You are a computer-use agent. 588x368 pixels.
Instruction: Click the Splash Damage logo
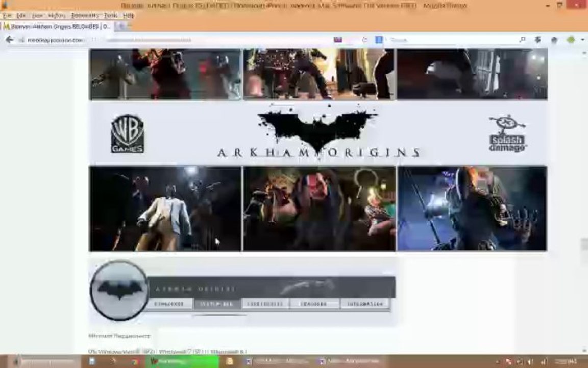(508, 134)
